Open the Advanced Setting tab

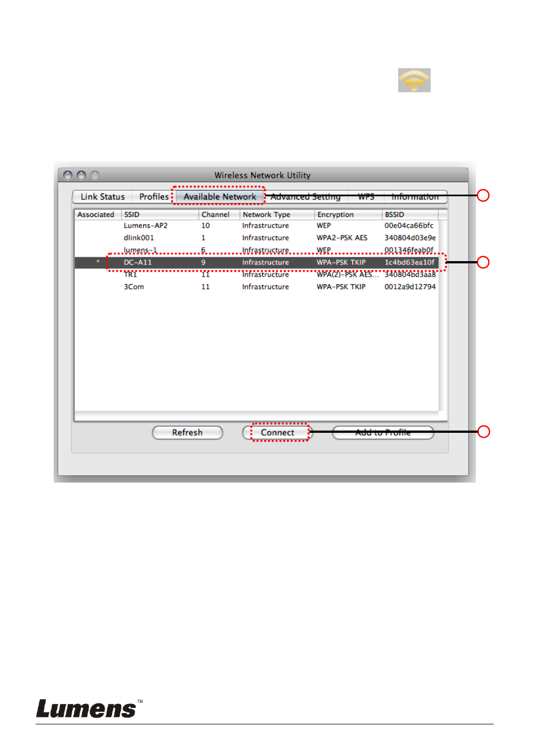point(305,197)
